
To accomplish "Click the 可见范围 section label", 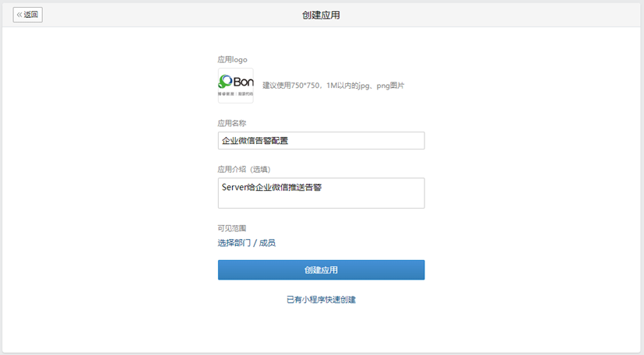I will (232, 228).
